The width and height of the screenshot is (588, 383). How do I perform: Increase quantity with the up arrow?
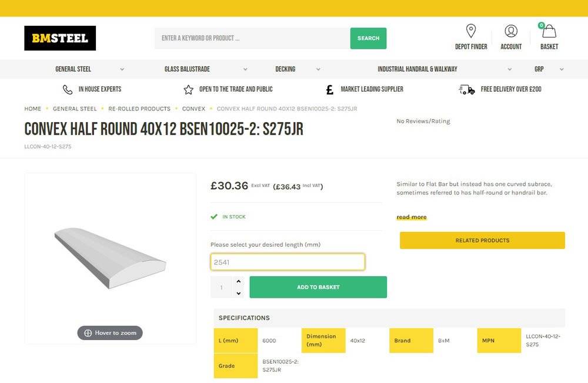[x=238, y=282]
